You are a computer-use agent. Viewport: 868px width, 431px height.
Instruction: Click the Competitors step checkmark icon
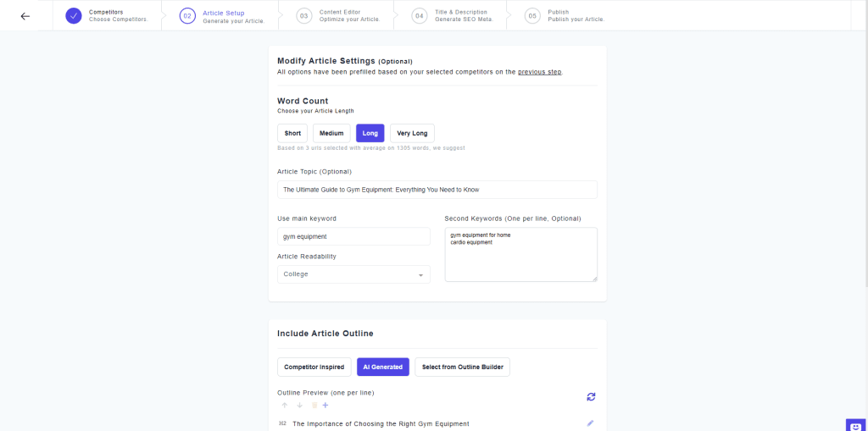coord(74,16)
